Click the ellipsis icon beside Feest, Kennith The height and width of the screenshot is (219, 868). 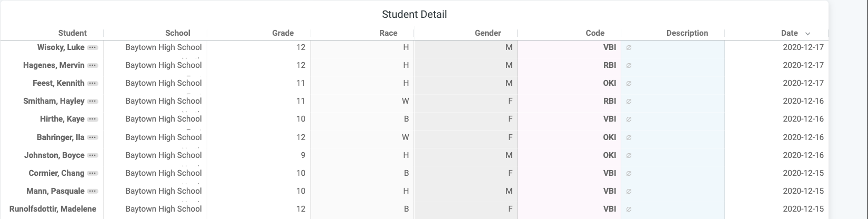93,83
